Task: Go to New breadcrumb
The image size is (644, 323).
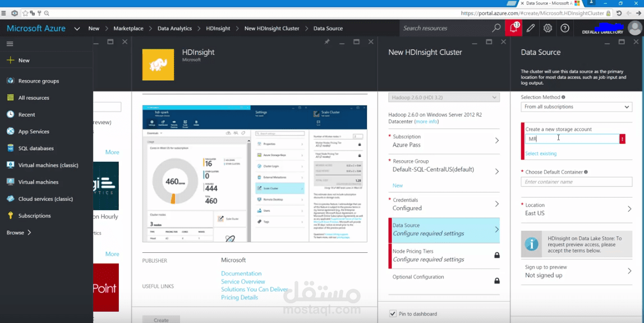Action: point(94,29)
